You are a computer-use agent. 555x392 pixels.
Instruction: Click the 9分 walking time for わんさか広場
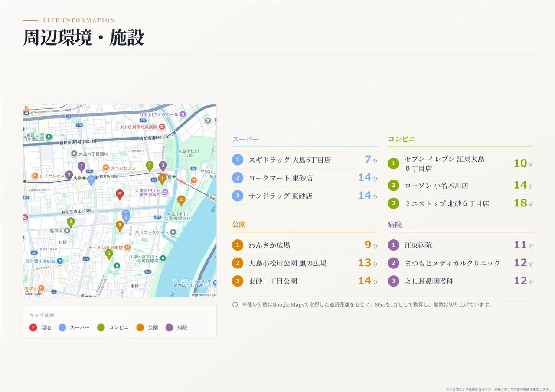pos(371,245)
